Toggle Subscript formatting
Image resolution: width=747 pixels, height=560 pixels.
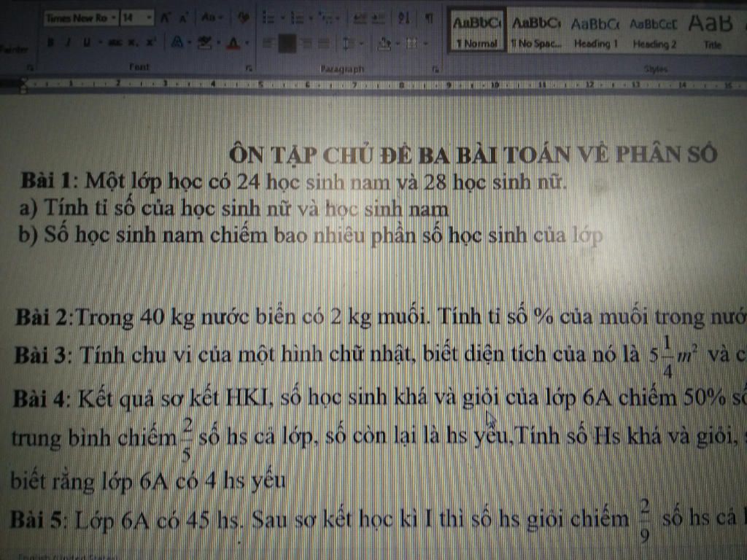(134, 42)
